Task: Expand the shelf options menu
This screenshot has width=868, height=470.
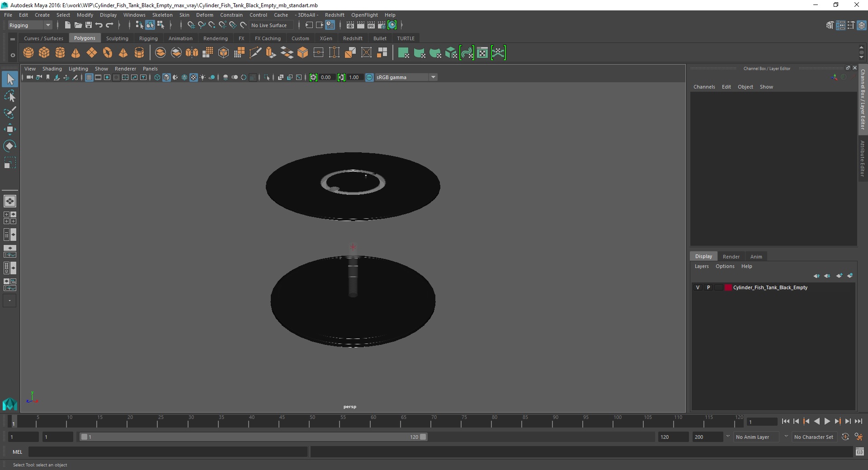Action: pyautogui.click(x=13, y=55)
